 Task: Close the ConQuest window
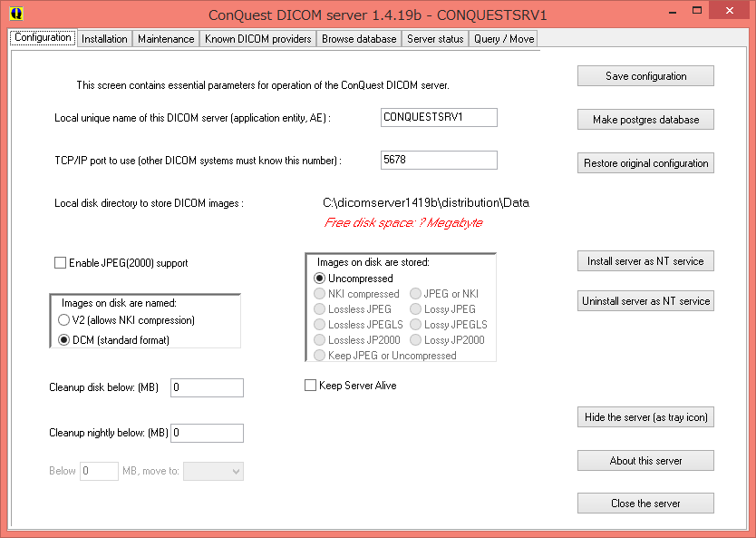tap(730, 11)
